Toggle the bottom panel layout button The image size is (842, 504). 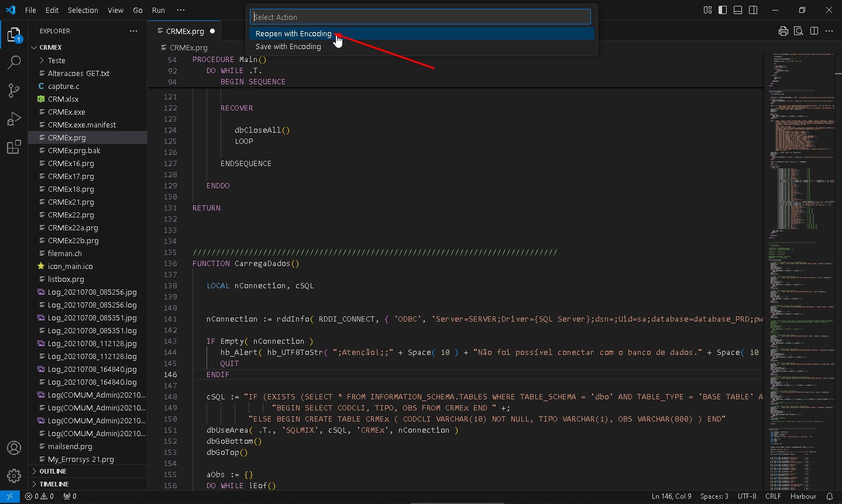click(738, 10)
